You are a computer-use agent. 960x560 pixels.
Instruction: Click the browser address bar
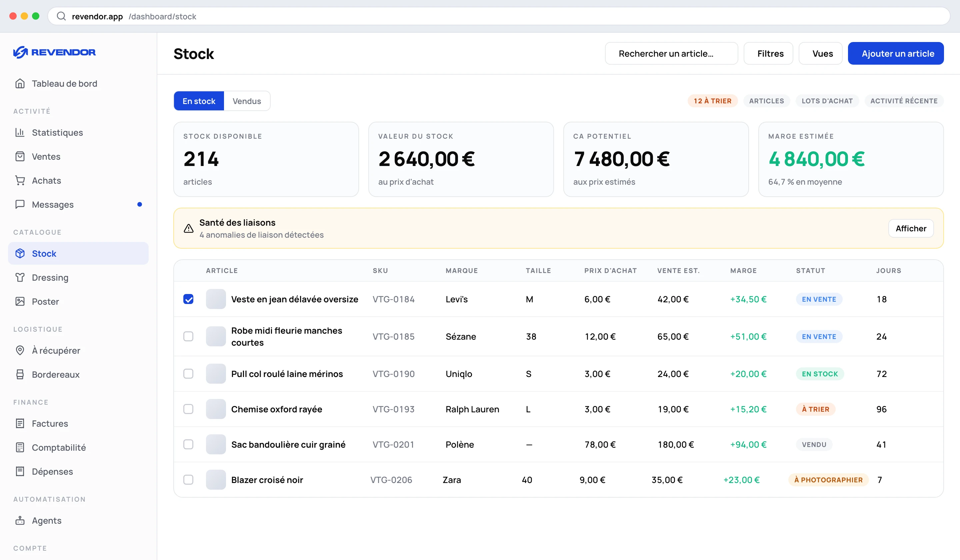click(x=498, y=16)
